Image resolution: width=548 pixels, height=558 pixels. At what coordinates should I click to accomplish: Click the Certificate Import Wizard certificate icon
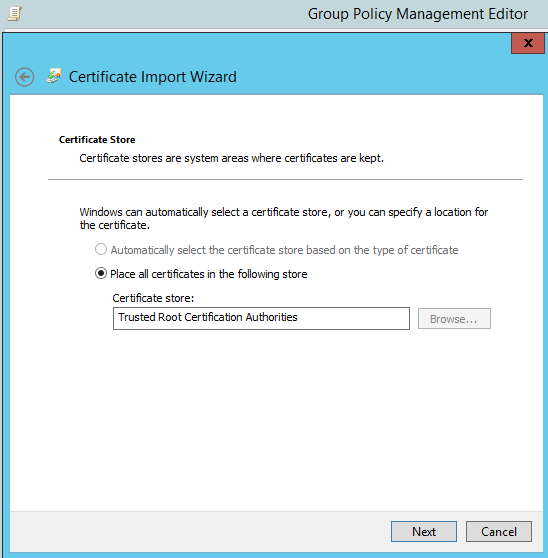coord(54,76)
